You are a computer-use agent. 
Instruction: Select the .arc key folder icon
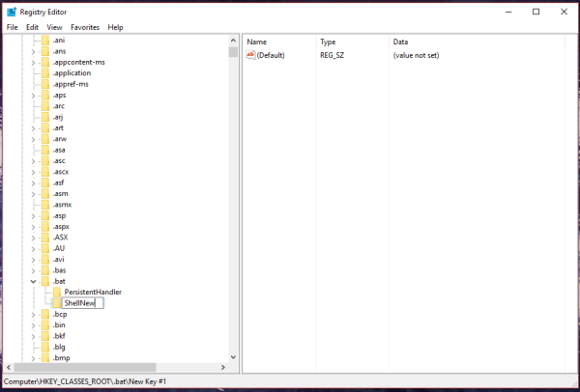tap(45, 105)
